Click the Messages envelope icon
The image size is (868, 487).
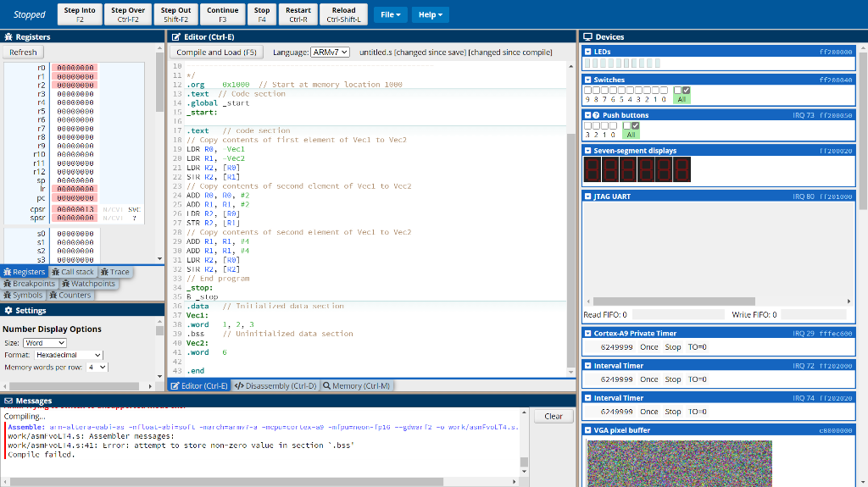coord(8,401)
